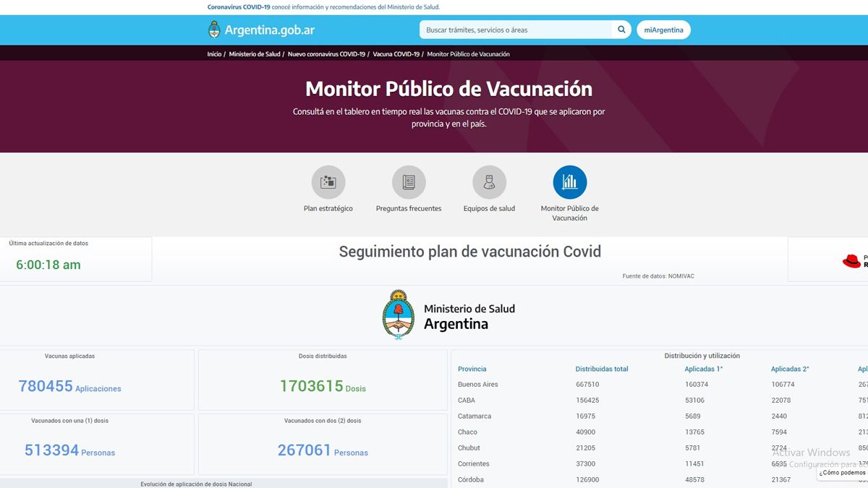Click the Argentina.gob.ar coat of arms logo

click(x=213, y=30)
